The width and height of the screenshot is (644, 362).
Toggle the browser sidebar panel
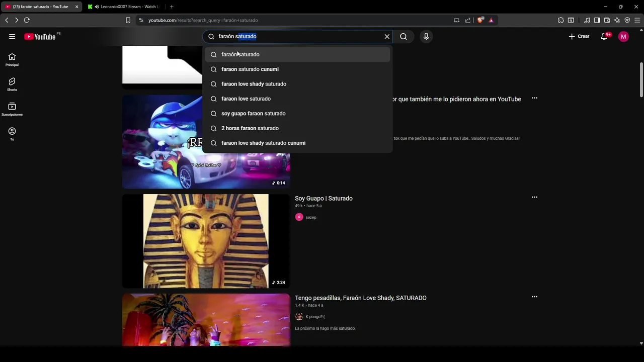(x=597, y=20)
